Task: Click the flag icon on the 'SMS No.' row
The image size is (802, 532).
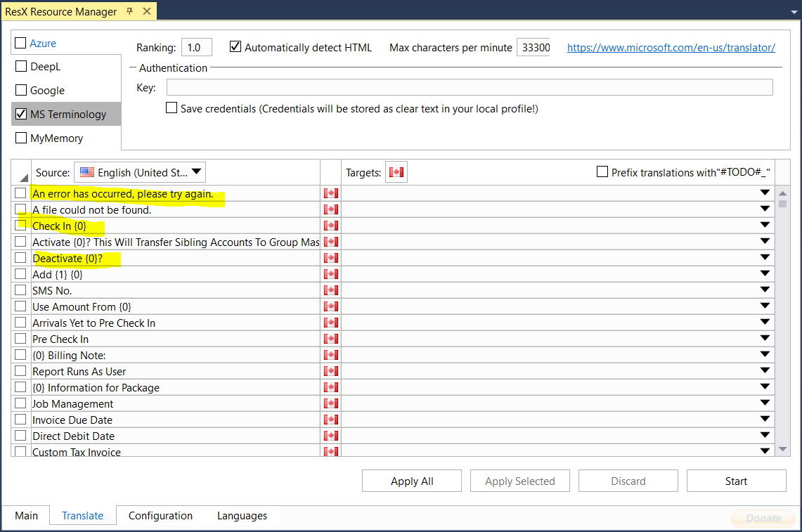Action: pyautogui.click(x=330, y=290)
